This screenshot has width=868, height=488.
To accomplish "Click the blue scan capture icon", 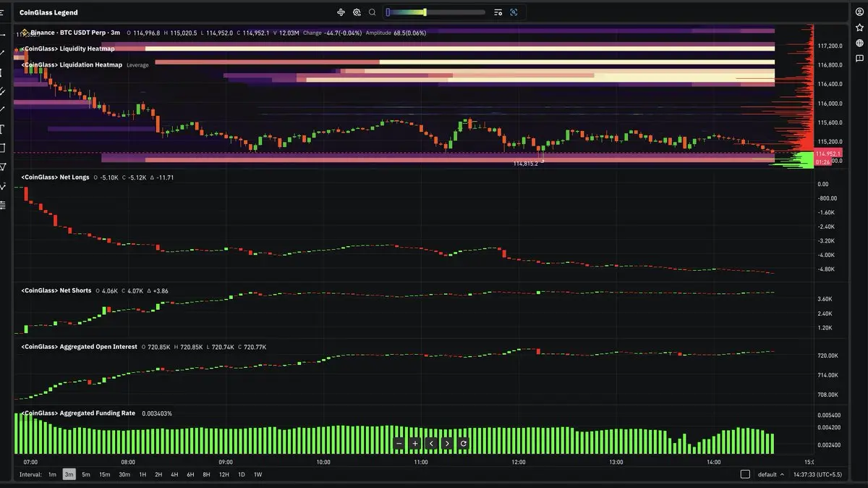I will click(514, 12).
